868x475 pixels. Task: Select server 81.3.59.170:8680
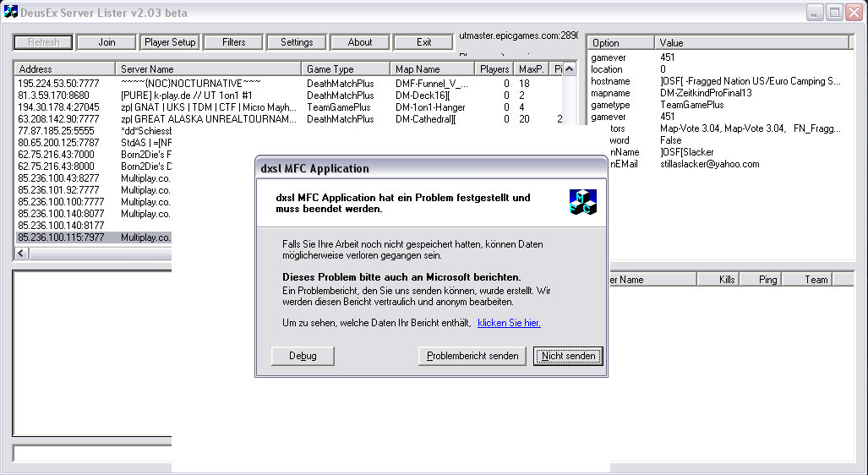coord(53,96)
